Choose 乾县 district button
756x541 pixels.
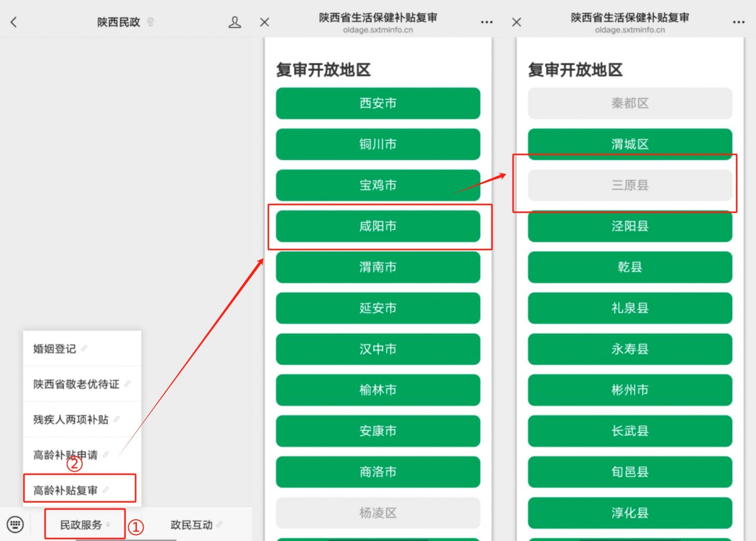(630, 267)
